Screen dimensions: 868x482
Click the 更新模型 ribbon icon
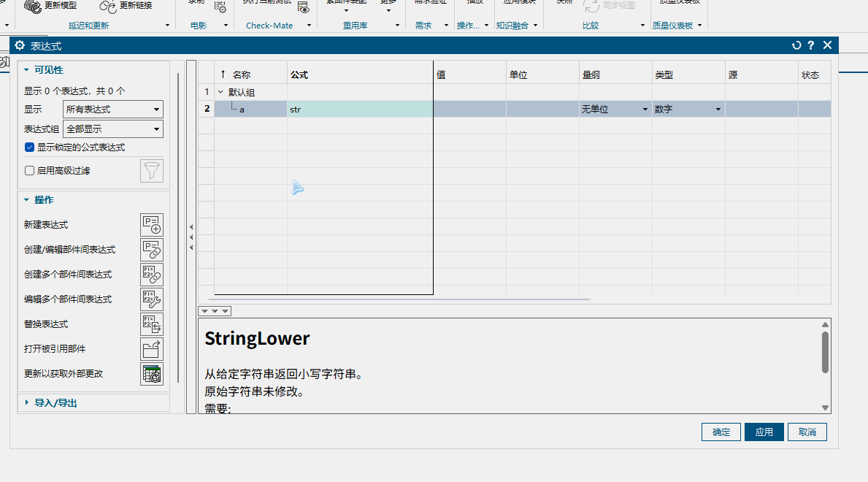pos(33,6)
